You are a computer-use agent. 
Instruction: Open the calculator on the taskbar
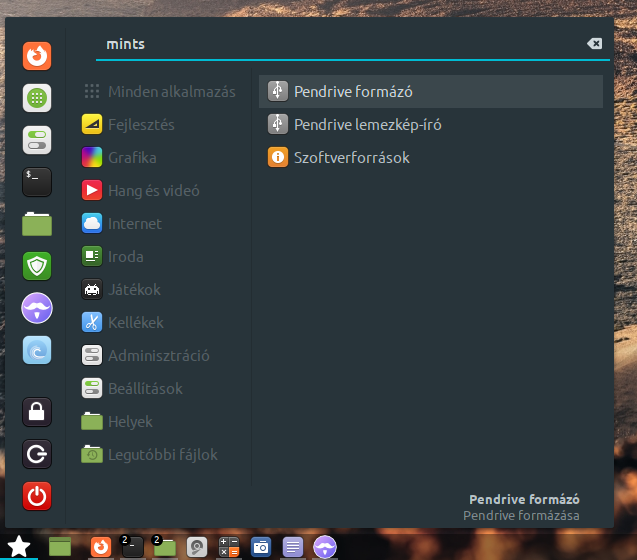pyautogui.click(x=229, y=547)
